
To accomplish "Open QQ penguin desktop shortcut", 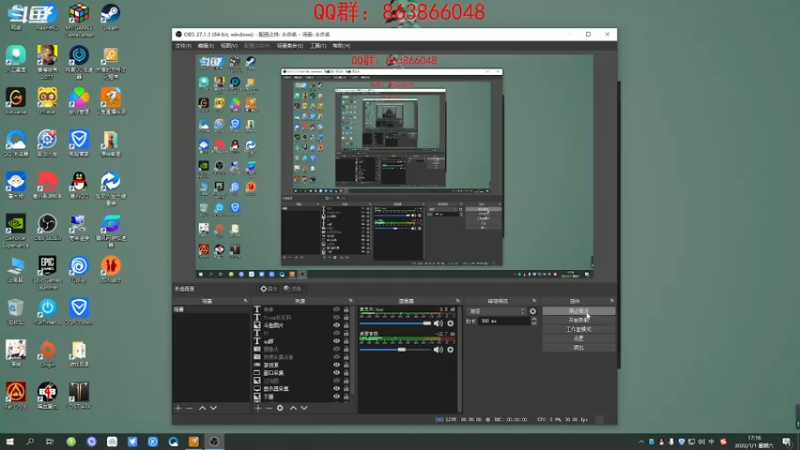I will pyautogui.click(x=79, y=185).
